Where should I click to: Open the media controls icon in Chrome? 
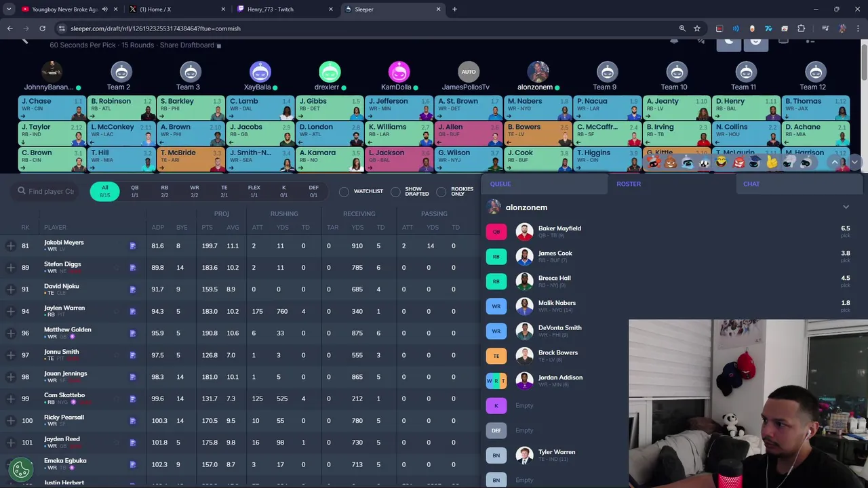tap(825, 28)
